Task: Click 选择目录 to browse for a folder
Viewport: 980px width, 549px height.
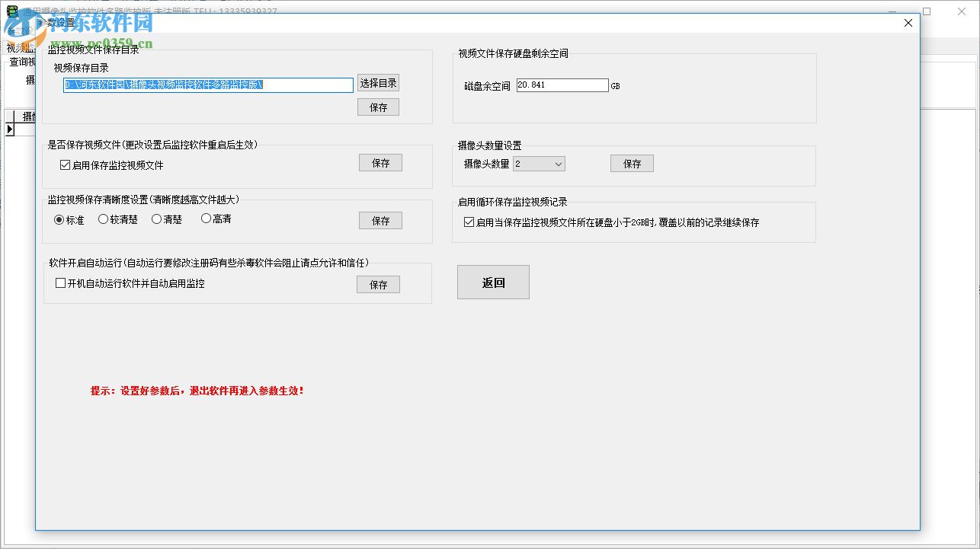Action: click(378, 83)
